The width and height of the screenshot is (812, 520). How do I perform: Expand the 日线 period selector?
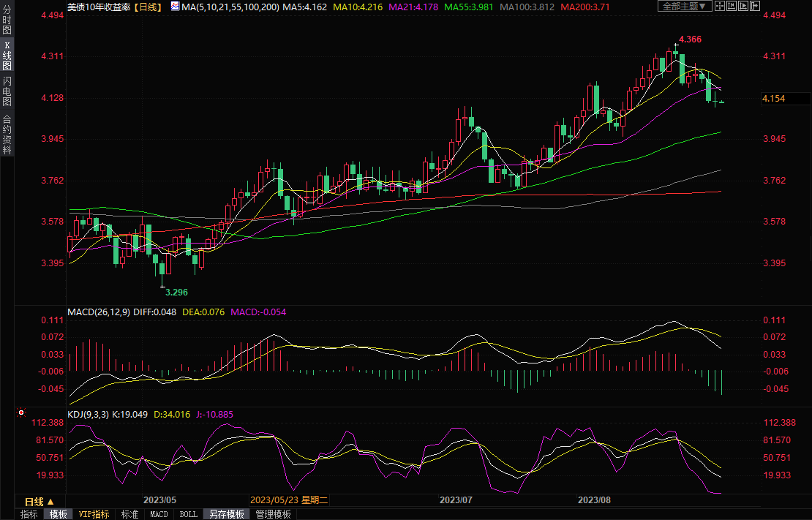[38, 502]
